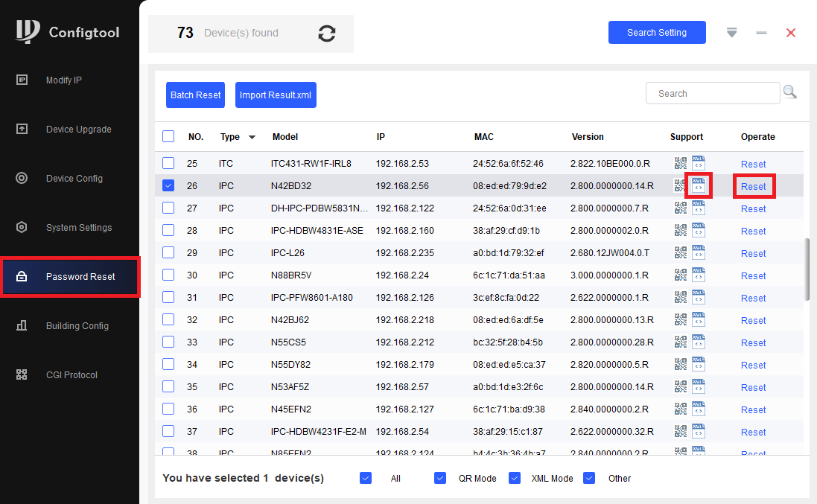Switch to CGI Protocol in sidebar
Image resolution: width=817 pixels, height=504 pixels.
click(71, 375)
